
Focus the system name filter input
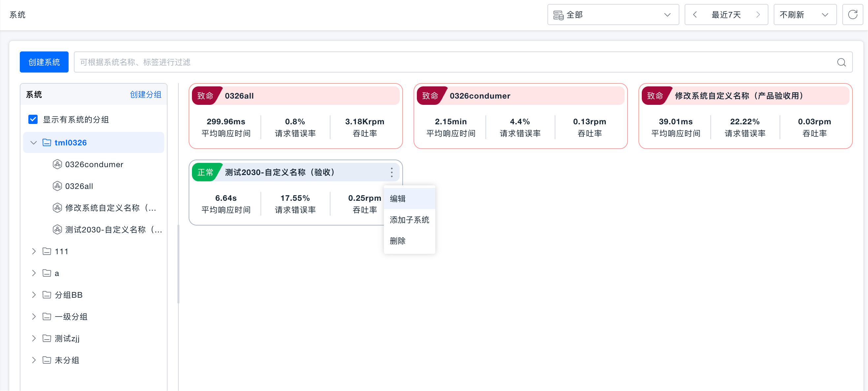[x=463, y=62]
